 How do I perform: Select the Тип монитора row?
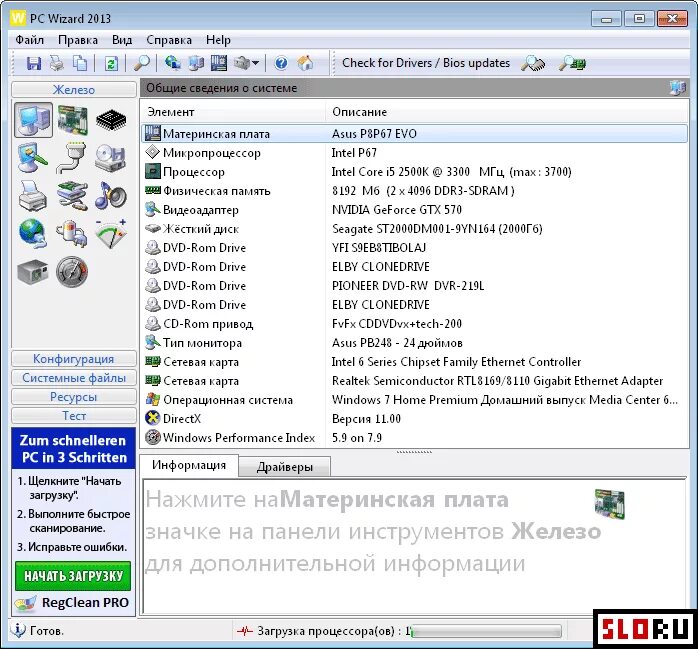[414, 343]
